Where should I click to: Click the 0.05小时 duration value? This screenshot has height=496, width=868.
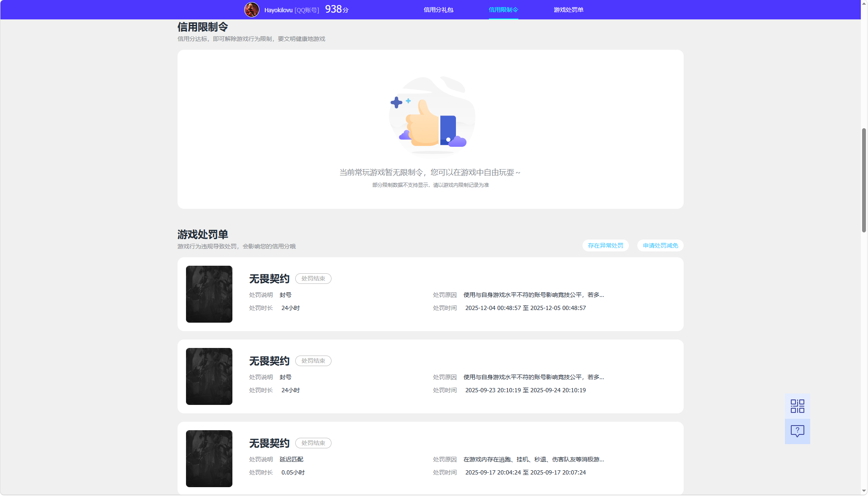coord(293,472)
